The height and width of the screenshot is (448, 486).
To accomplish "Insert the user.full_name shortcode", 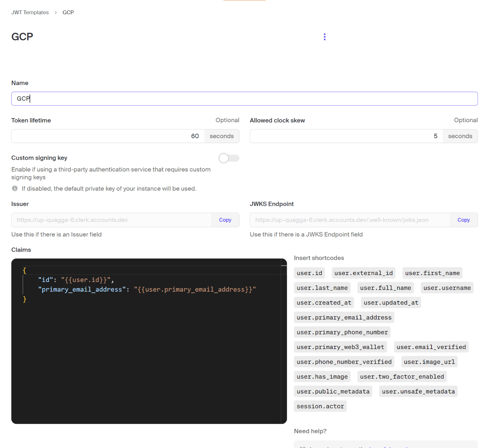I will (385, 288).
